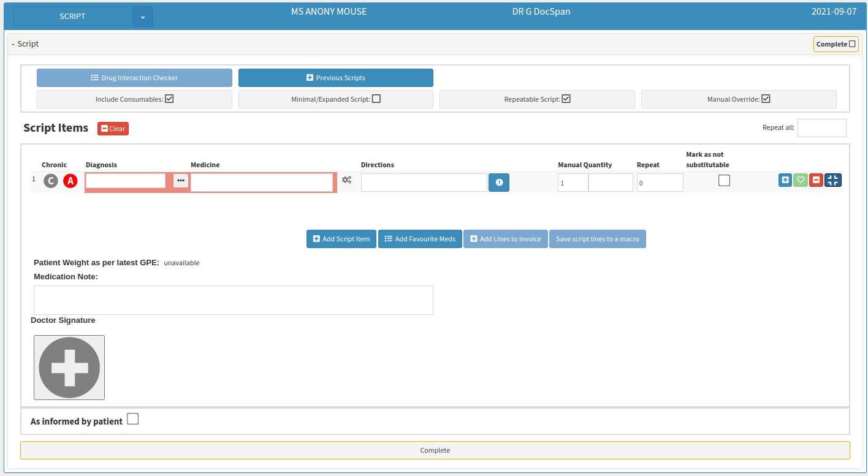This screenshot has height=476, width=868.
Task: Tick As informed by patient checkbox
Action: tap(132, 419)
